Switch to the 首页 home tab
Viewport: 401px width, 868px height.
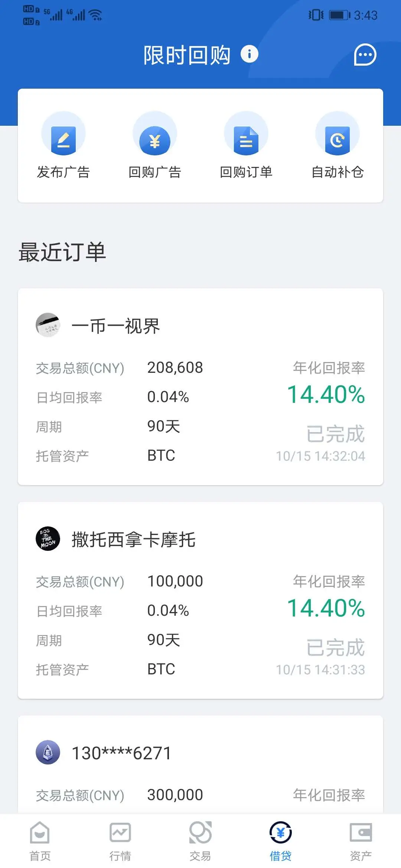click(x=40, y=841)
